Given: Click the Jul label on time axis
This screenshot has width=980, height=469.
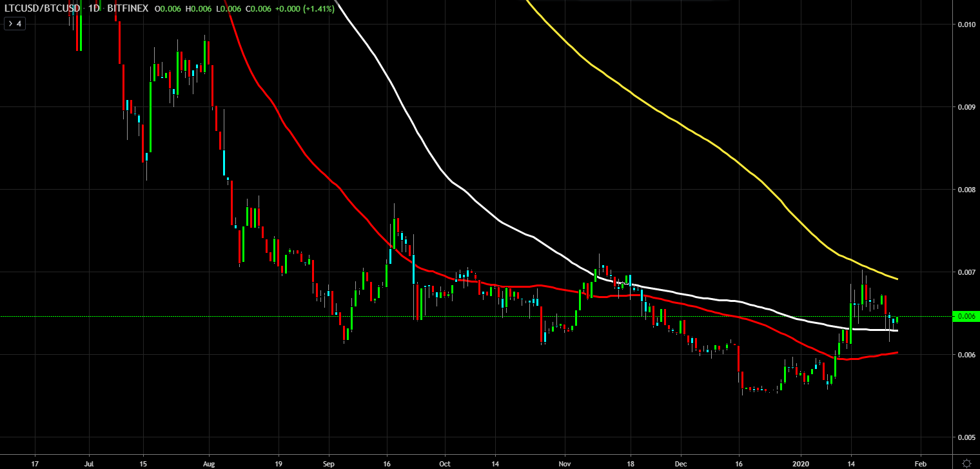Looking at the screenshot, I should [x=88, y=463].
